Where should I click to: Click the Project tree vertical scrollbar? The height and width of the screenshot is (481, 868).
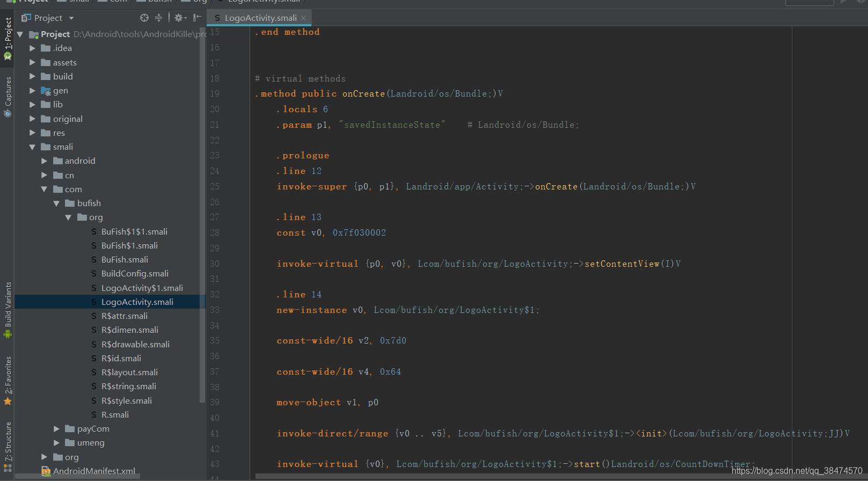point(202,214)
